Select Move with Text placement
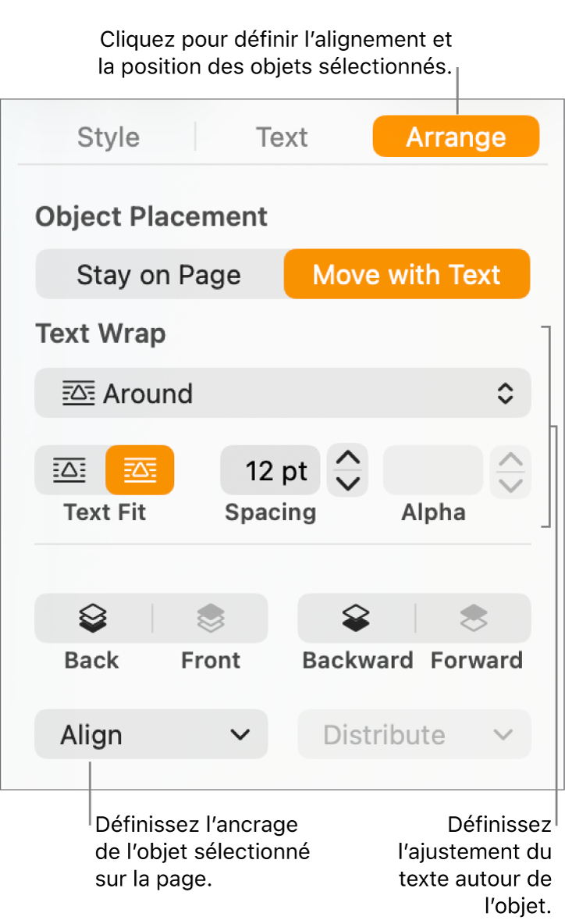The image size is (565, 924). click(407, 275)
